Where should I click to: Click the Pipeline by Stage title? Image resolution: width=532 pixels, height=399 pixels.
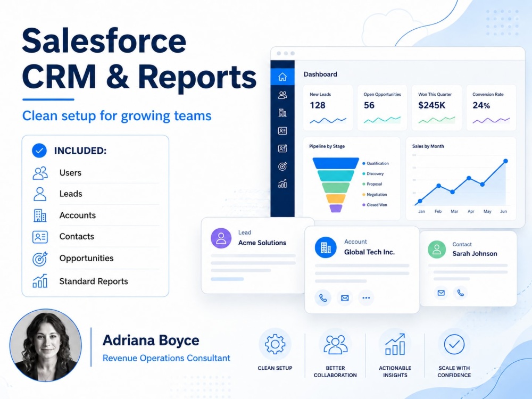pyautogui.click(x=327, y=146)
